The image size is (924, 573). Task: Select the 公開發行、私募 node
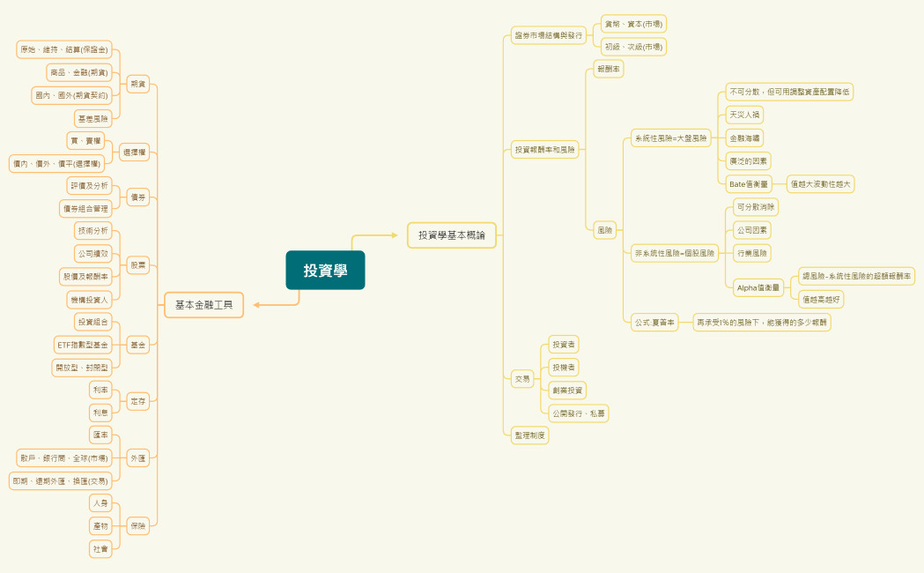(579, 413)
